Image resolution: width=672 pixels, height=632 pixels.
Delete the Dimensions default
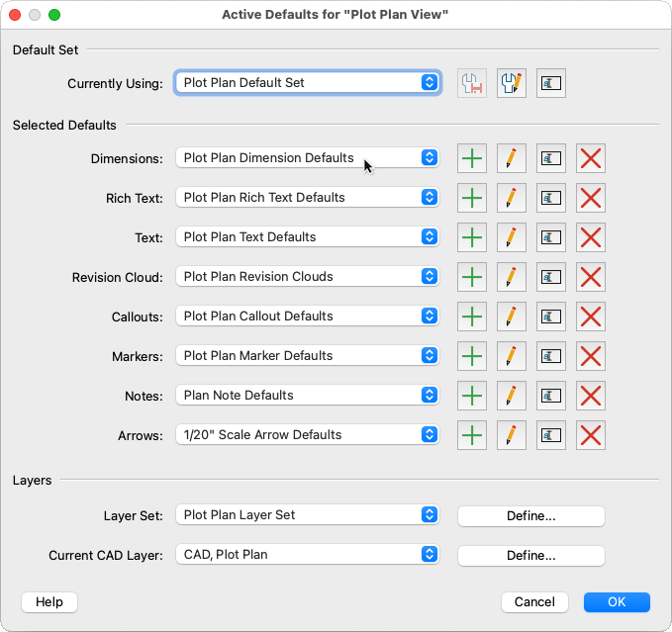pyautogui.click(x=591, y=158)
